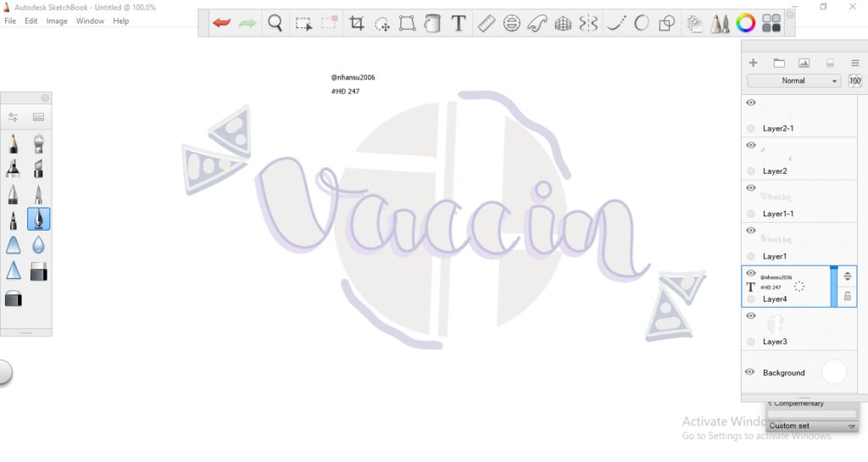Click the red Undo arrow
This screenshot has width=868, height=462.
221,23
